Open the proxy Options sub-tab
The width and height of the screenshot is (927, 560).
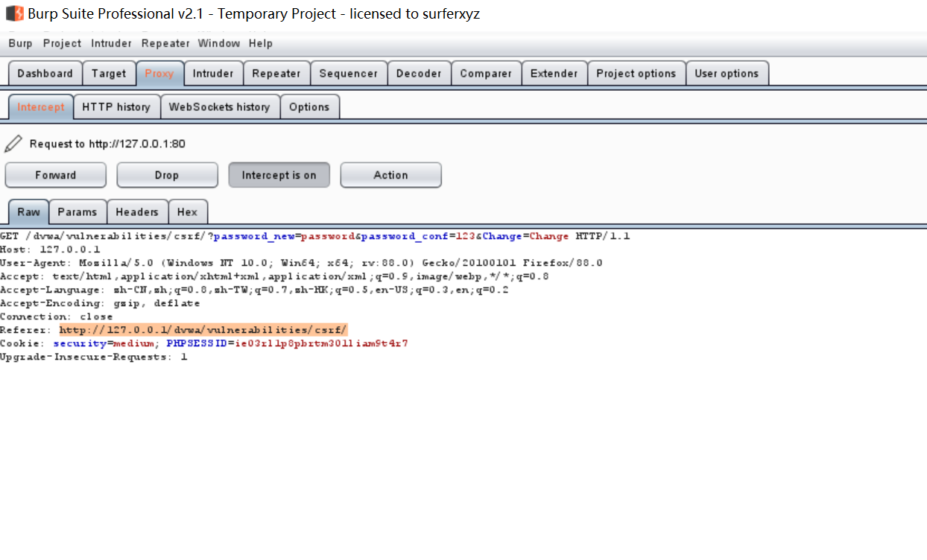pos(309,107)
